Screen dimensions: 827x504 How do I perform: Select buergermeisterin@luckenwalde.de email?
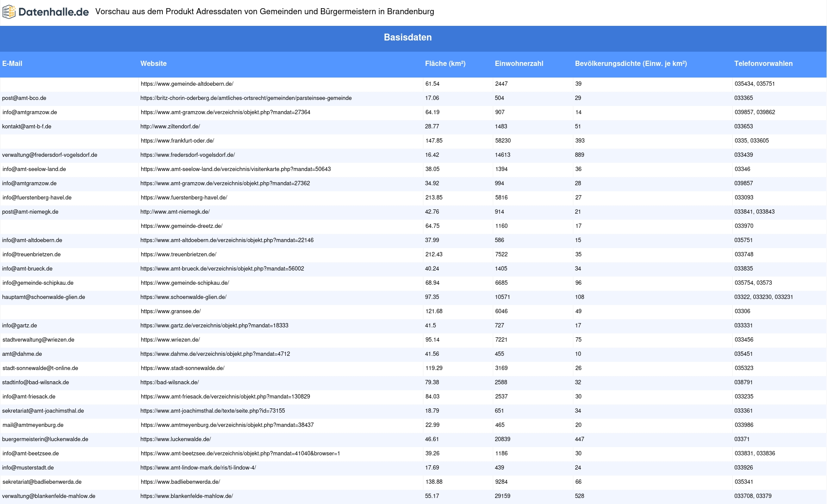[45, 439]
